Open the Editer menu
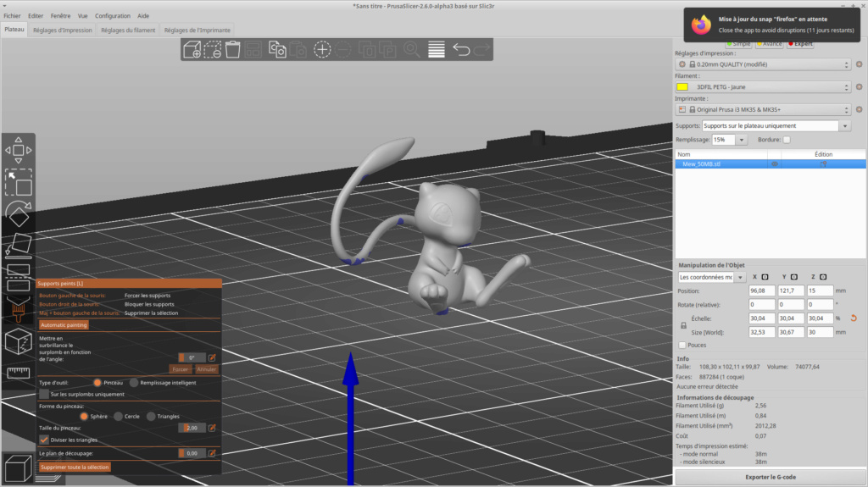The height and width of the screenshot is (487, 868). [x=36, y=16]
